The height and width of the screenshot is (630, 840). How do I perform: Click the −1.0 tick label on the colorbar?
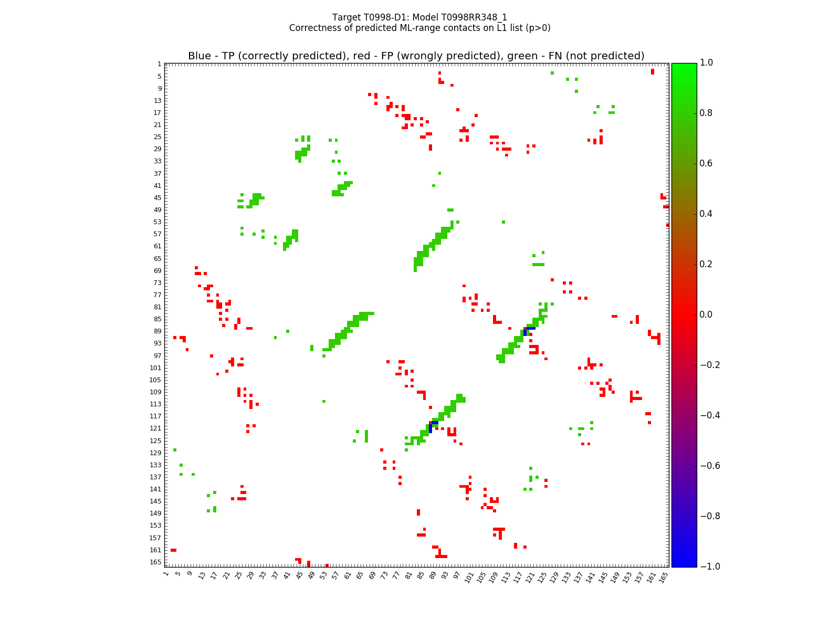tap(709, 566)
